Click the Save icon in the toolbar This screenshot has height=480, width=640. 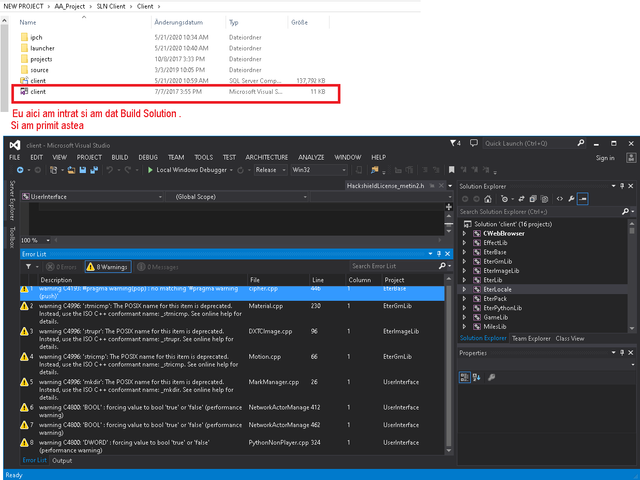(83, 170)
